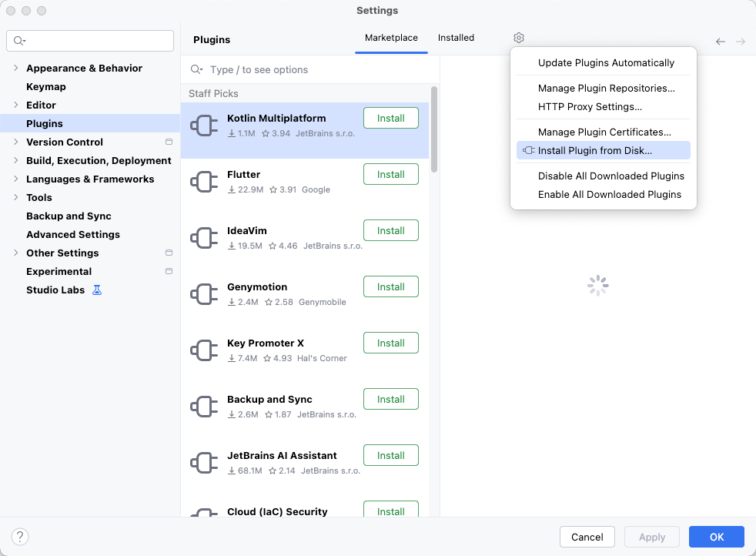
Task: Expand the Other Settings section
Action: [x=16, y=253]
